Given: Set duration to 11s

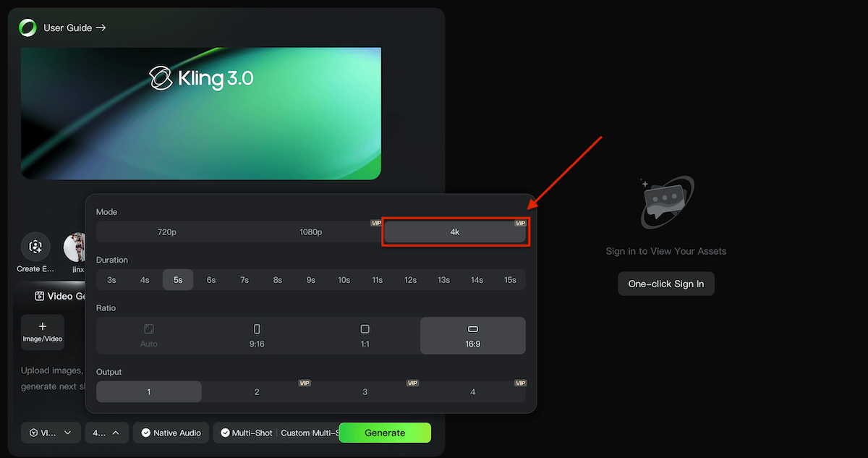Looking at the screenshot, I should 377,280.
